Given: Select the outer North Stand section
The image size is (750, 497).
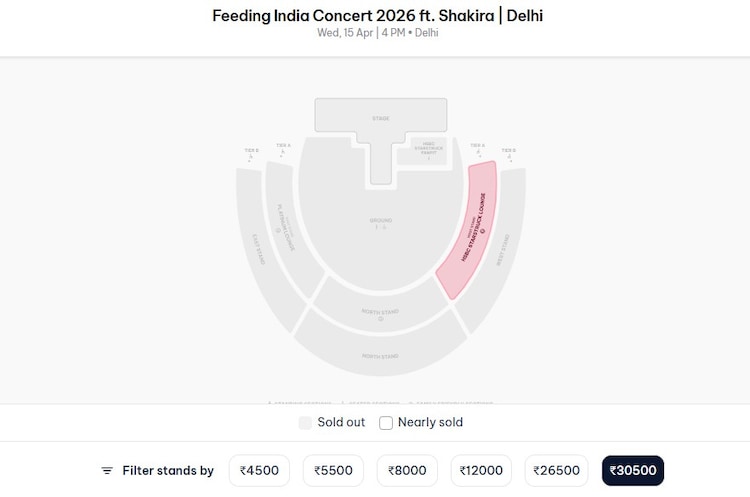Looking at the screenshot, I should pos(380,355).
